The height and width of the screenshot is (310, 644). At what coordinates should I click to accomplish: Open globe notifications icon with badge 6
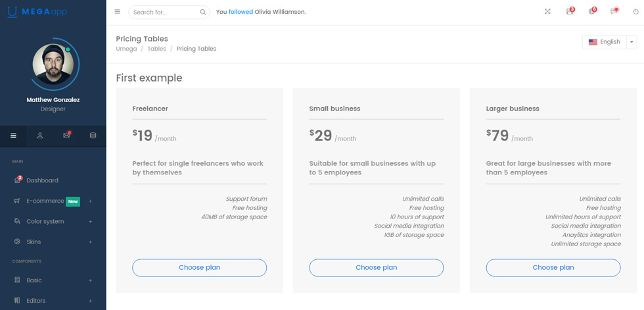pos(592,11)
